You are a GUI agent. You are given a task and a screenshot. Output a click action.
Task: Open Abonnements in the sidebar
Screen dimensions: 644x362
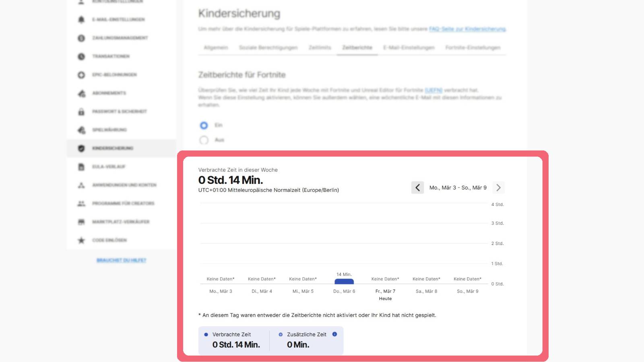[x=109, y=93]
